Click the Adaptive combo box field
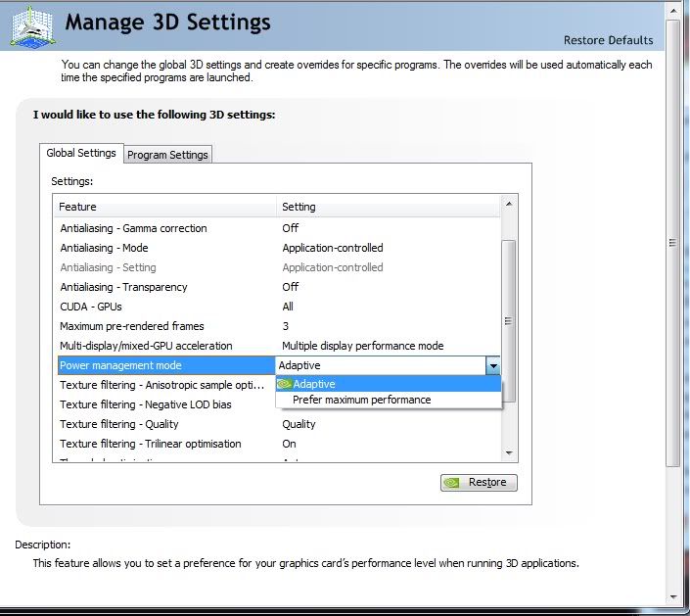 click(x=381, y=365)
